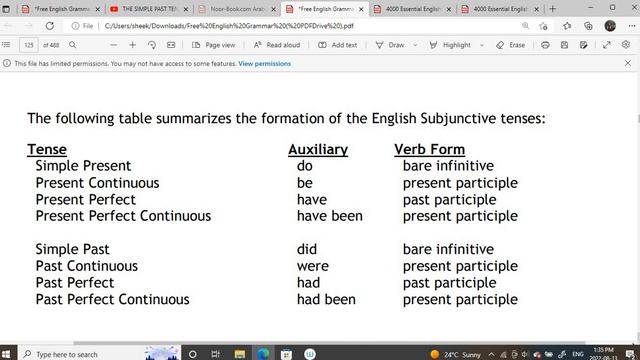Open the notifications action center
This screenshot has width=640, height=360.
tap(630, 354)
